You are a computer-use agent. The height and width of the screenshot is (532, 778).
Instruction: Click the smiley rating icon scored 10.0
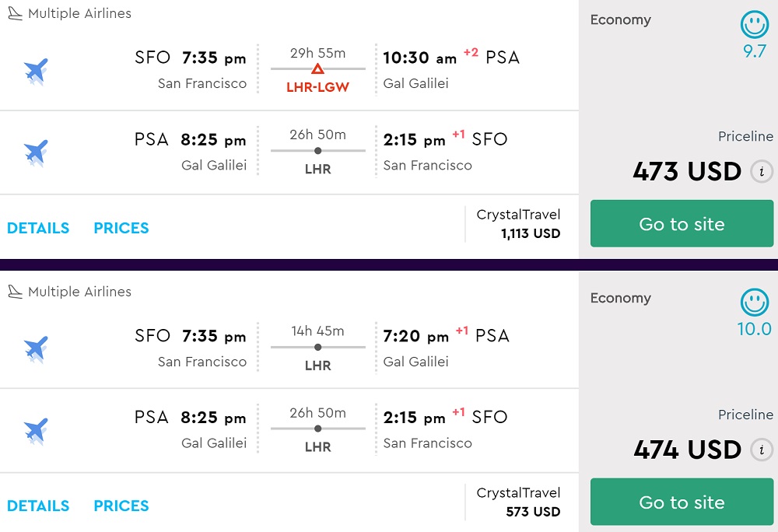click(754, 302)
